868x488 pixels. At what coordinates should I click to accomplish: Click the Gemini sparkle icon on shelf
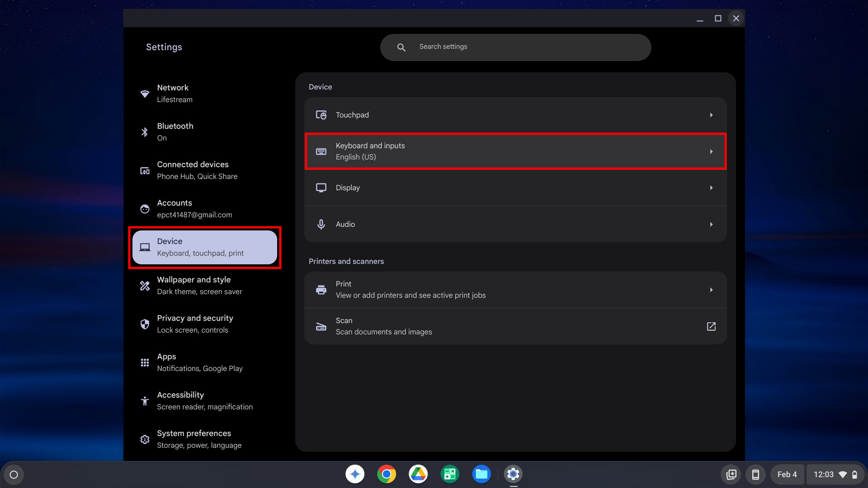tap(355, 474)
